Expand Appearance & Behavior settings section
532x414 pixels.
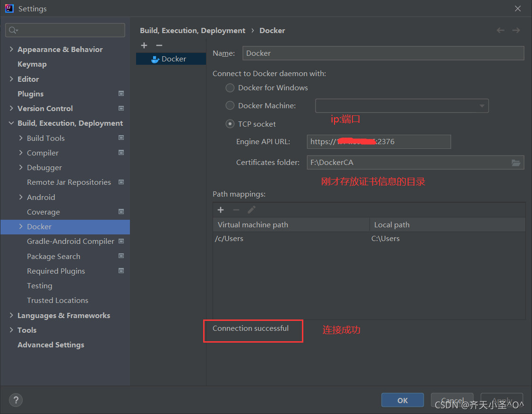click(x=11, y=49)
